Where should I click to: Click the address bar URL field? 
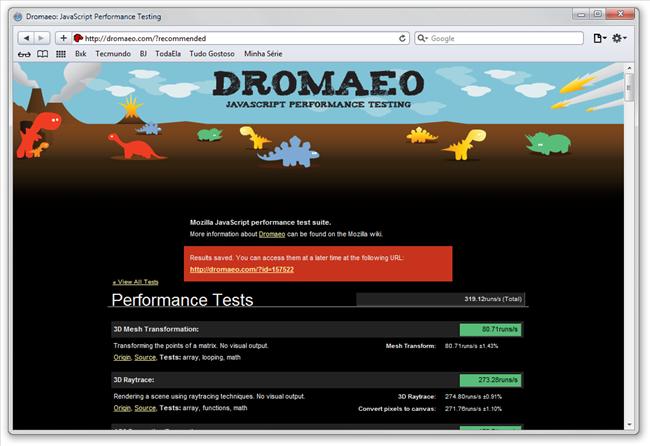tap(240, 38)
